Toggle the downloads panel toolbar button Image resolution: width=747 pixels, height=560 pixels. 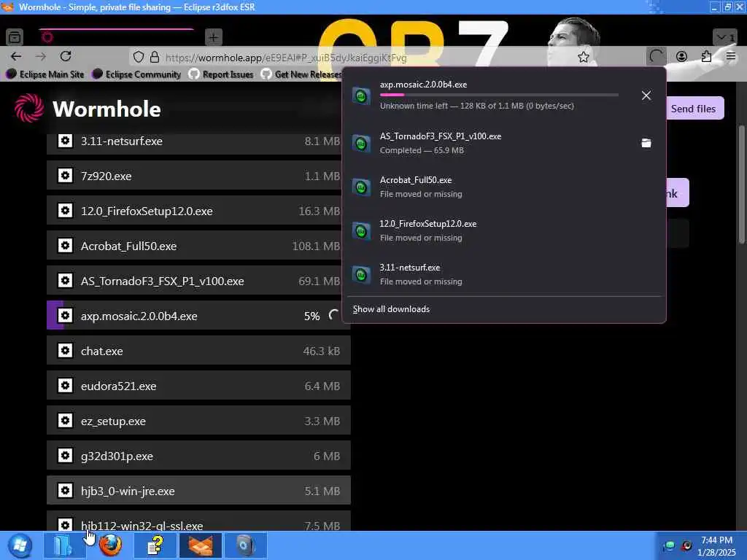coord(656,57)
